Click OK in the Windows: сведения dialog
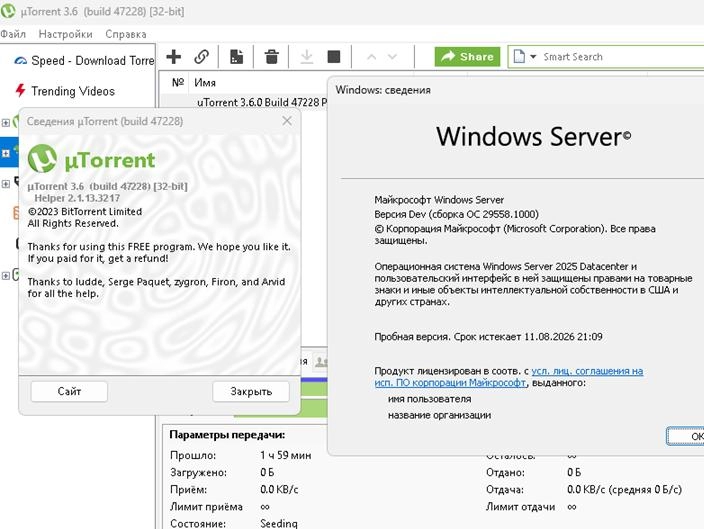The width and height of the screenshot is (704, 529). tap(686, 436)
